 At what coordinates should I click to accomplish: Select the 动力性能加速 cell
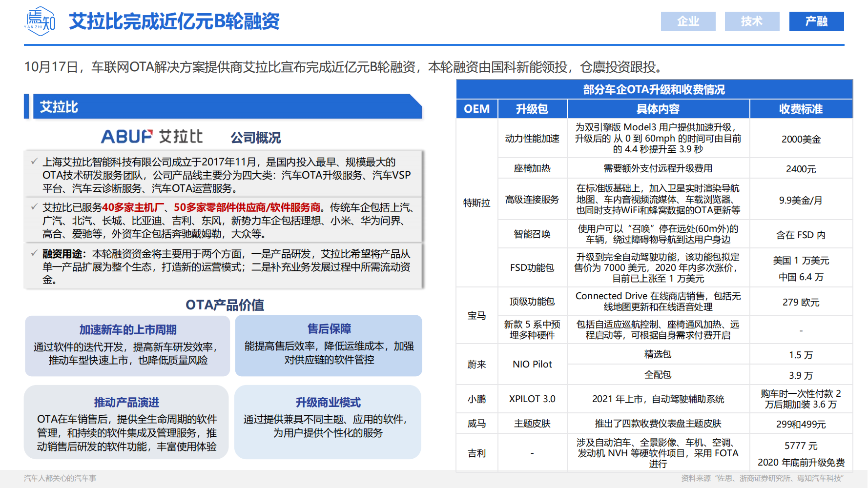(x=532, y=139)
